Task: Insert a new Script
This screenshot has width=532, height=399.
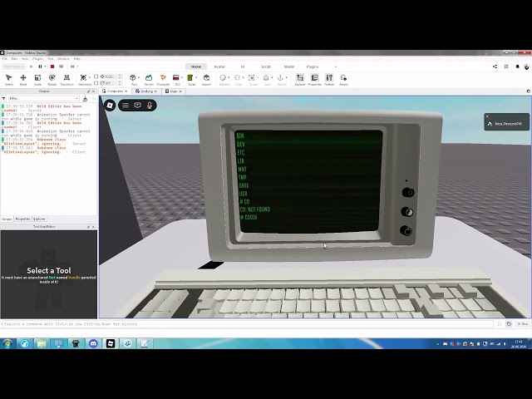Action: pos(190,80)
